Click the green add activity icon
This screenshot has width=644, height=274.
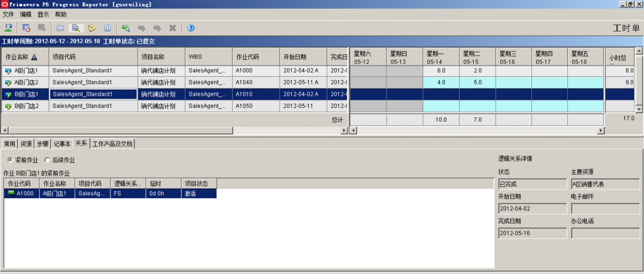pyautogui.click(x=126, y=28)
